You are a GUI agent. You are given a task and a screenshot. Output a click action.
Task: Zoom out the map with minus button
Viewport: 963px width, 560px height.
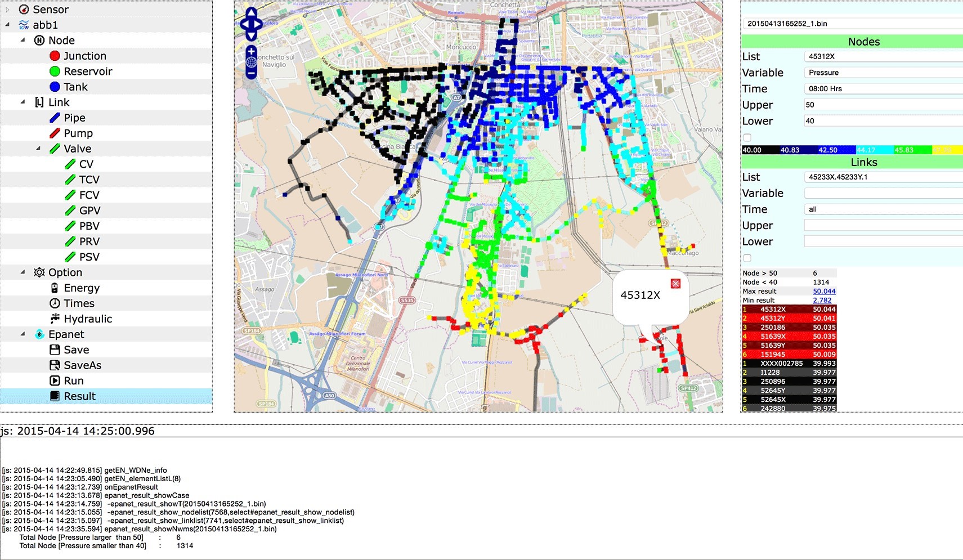251,73
